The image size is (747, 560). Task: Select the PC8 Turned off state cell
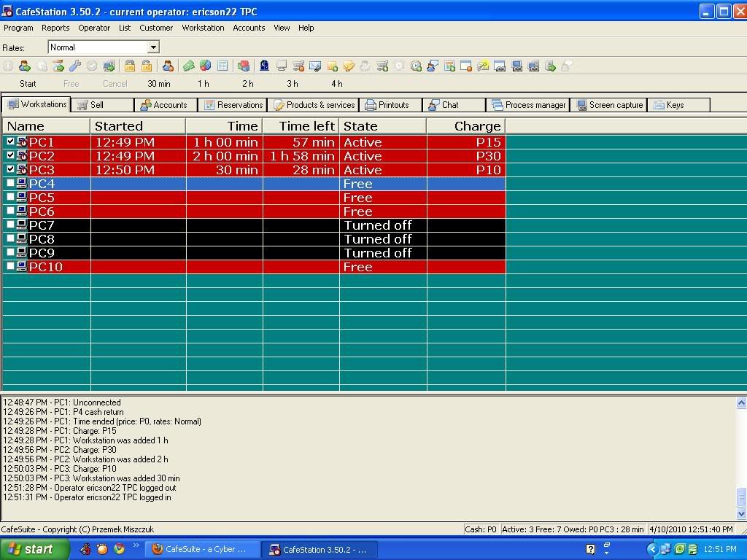pyautogui.click(x=383, y=239)
